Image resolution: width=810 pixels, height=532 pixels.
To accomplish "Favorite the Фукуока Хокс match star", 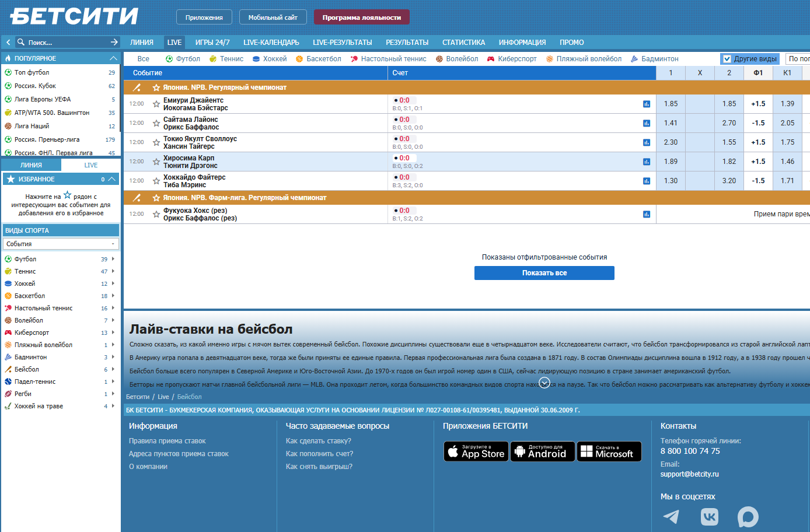I will pos(156,214).
